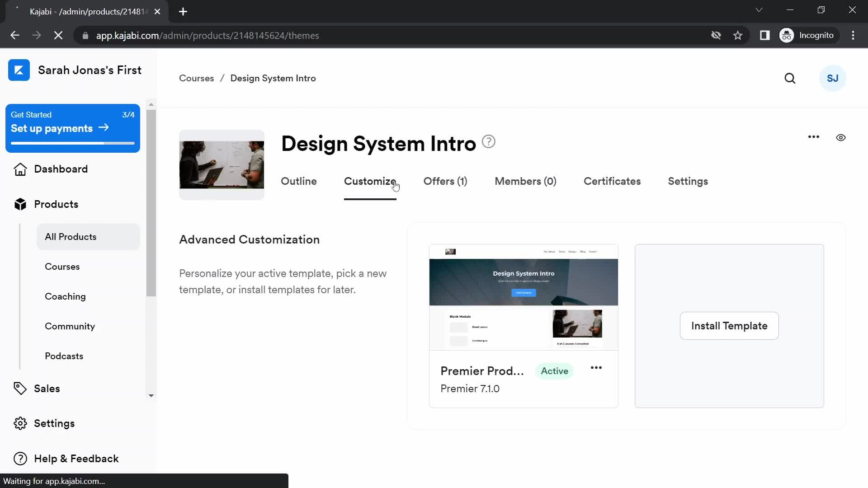Viewport: 868px width, 488px height.
Task: Click the Get Started progress bar
Action: [x=72, y=143]
